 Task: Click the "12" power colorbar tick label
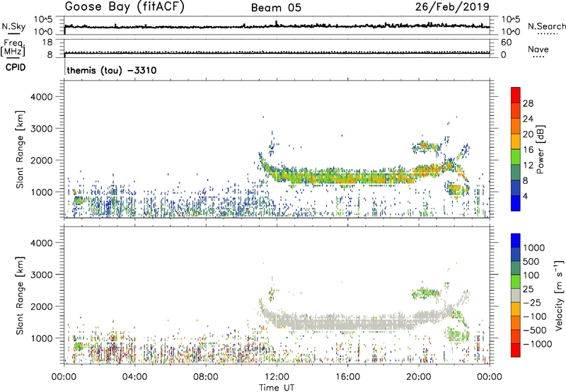528,165
